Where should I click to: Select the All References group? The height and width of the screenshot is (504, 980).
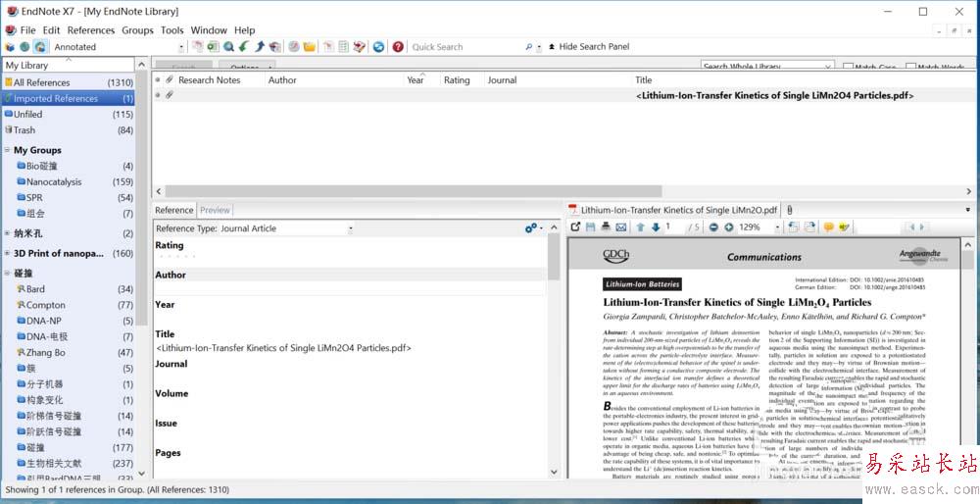coord(69,82)
